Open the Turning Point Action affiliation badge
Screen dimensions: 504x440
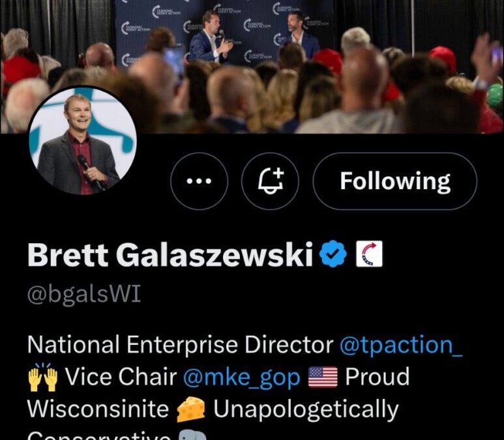click(x=369, y=254)
